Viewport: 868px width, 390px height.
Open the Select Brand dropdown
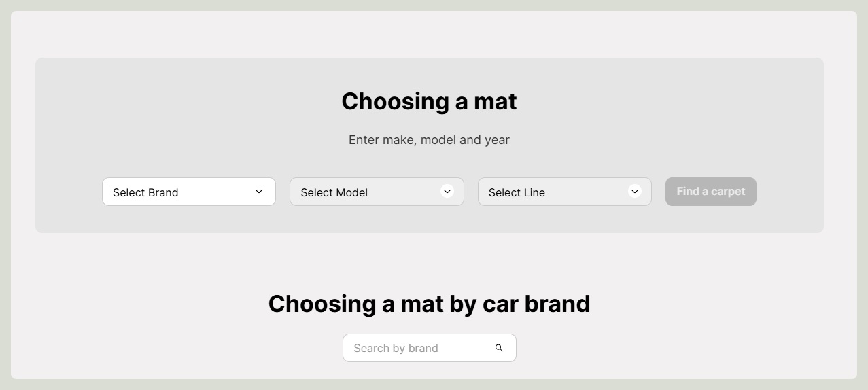click(x=189, y=192)
